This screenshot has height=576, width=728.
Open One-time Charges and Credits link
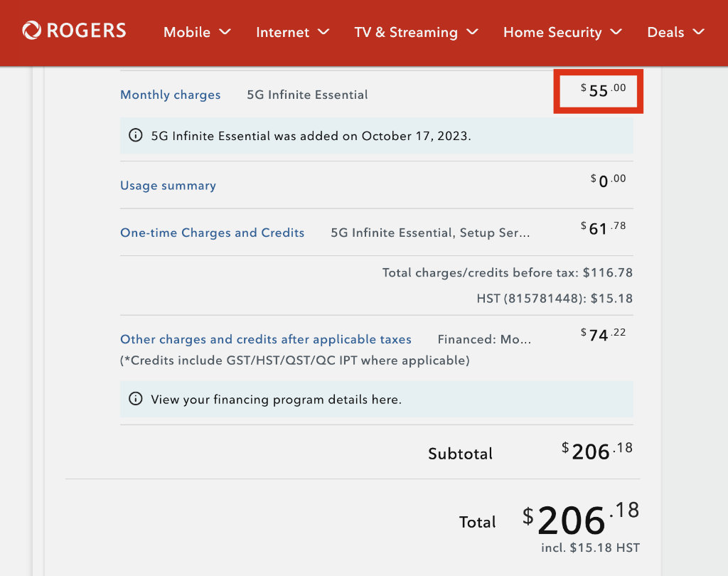[x=212, y=233]
